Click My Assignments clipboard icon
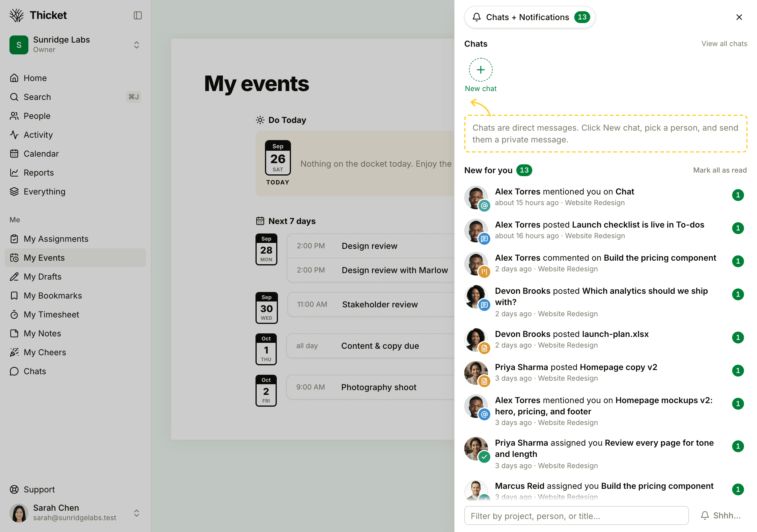This screenshot has height=532, width=757. [14, 239]
